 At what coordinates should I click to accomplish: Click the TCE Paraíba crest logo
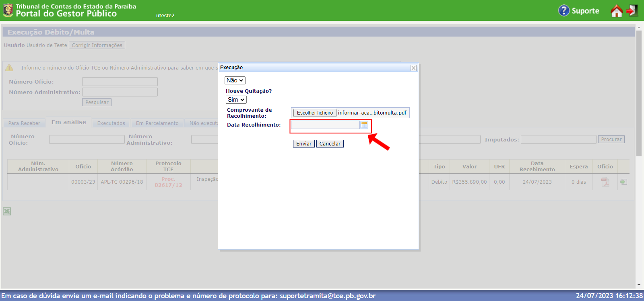(x=8, y=10)
